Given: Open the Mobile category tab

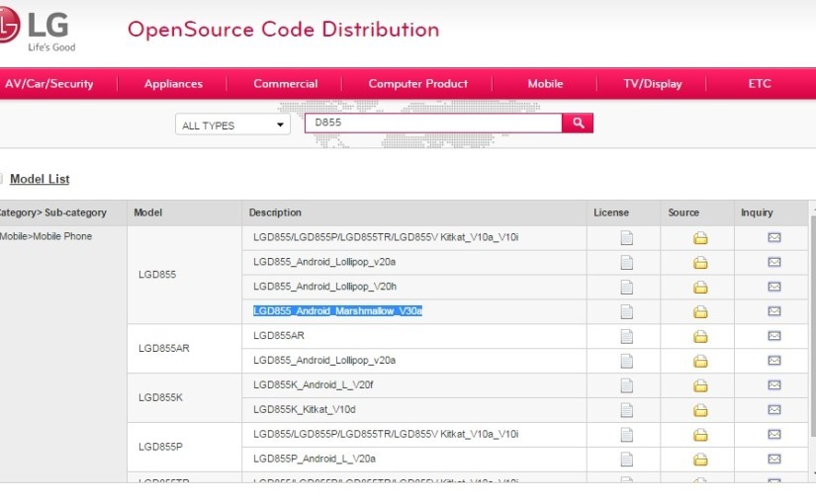Looking at the screenshot, I should [x=545, y=84].
